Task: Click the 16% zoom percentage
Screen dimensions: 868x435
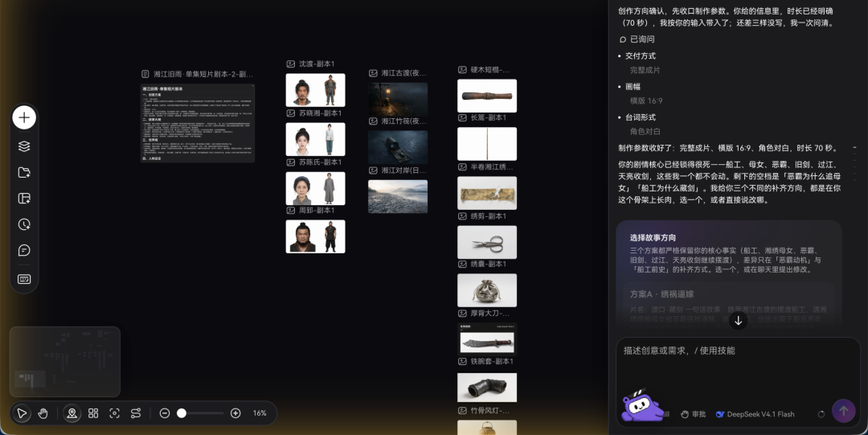Action: tap(260, 413)
